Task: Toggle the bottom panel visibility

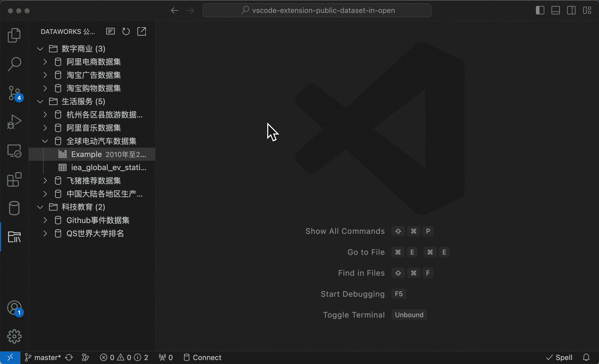Action: (556, 10)
